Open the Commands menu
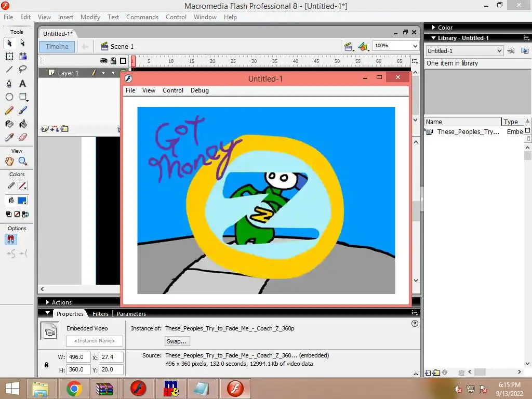This screenshot has height=399, width=532. pos(142,17)
